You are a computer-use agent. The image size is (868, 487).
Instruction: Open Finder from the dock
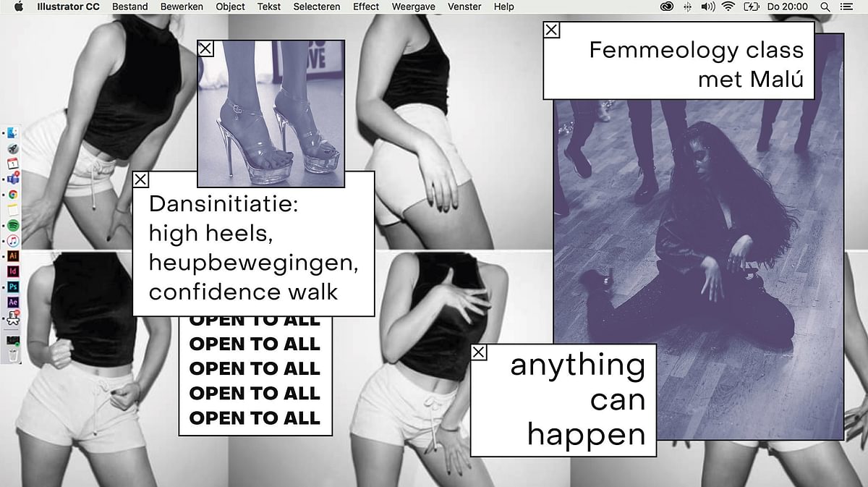pyautogui.click(x=13, y=133)
